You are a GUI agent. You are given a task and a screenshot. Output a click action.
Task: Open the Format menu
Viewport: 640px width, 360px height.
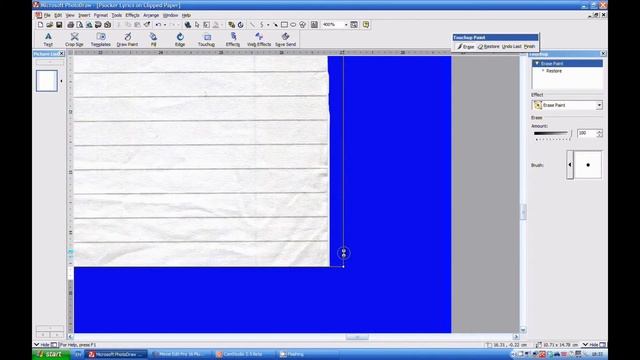pyautogui.click(x=101, y=15)
